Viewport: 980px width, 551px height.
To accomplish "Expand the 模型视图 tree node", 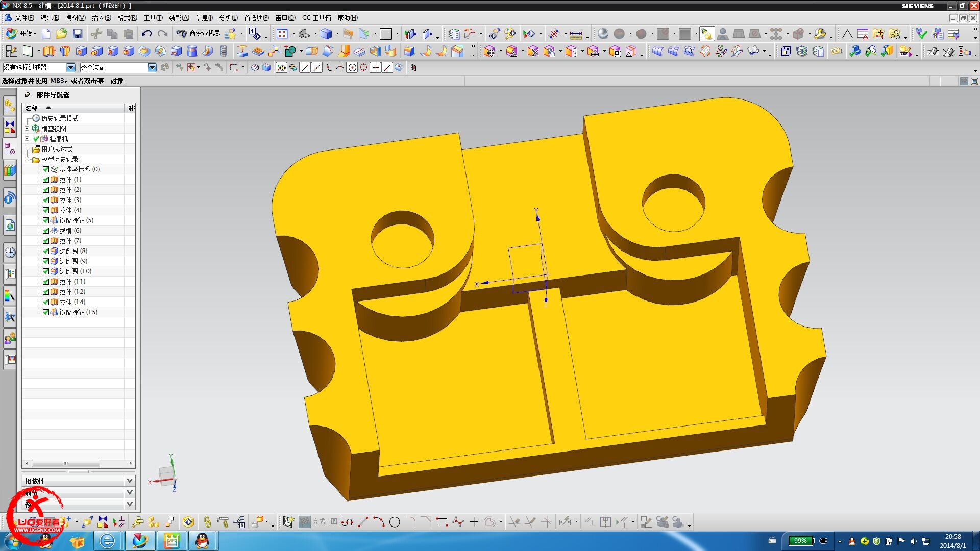I will click(27, 128).
